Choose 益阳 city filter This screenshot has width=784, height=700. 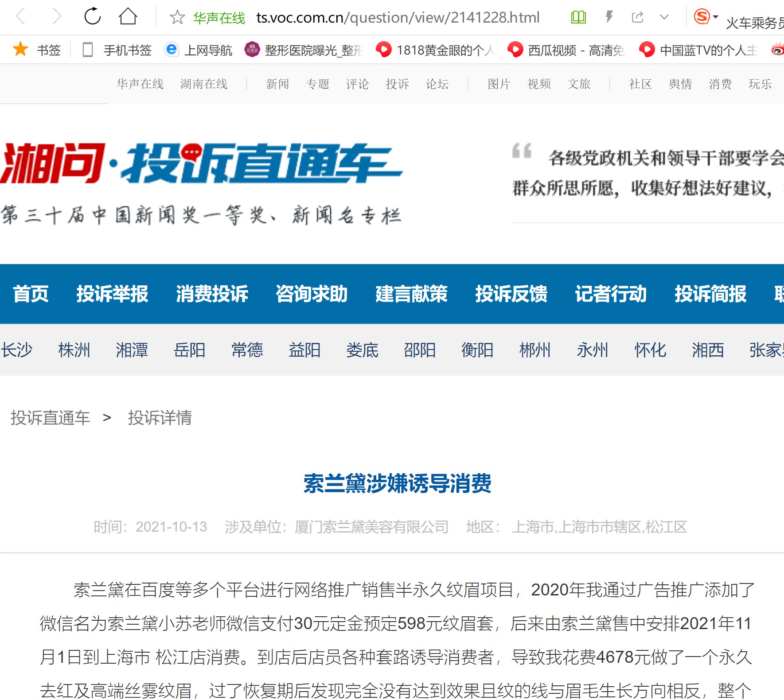coord(304,350)
